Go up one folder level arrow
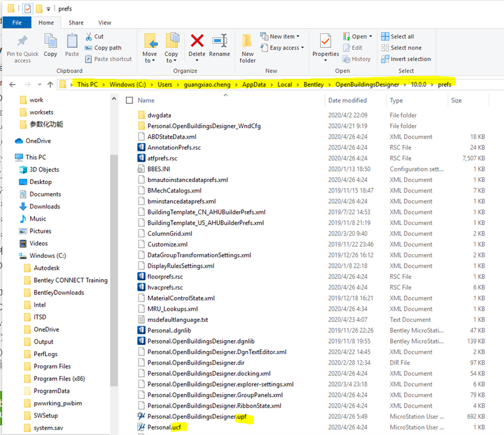The height and width of the screenshot is (435, 504). (x=50, y=85)
